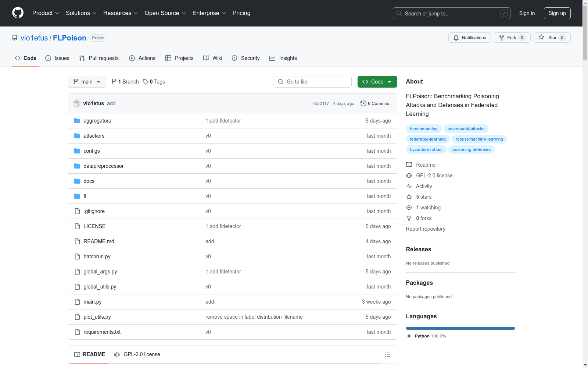This screenshot has width=588, height=368.
Task: Open the green Code dropdown button
Action: point(377,82)
